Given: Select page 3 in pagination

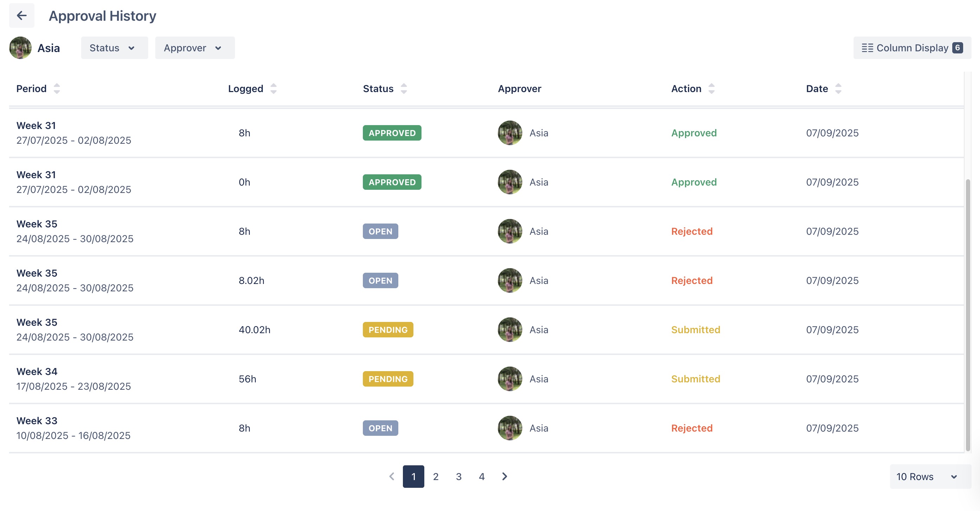Looking at the screenshot, I should [458, 476].
